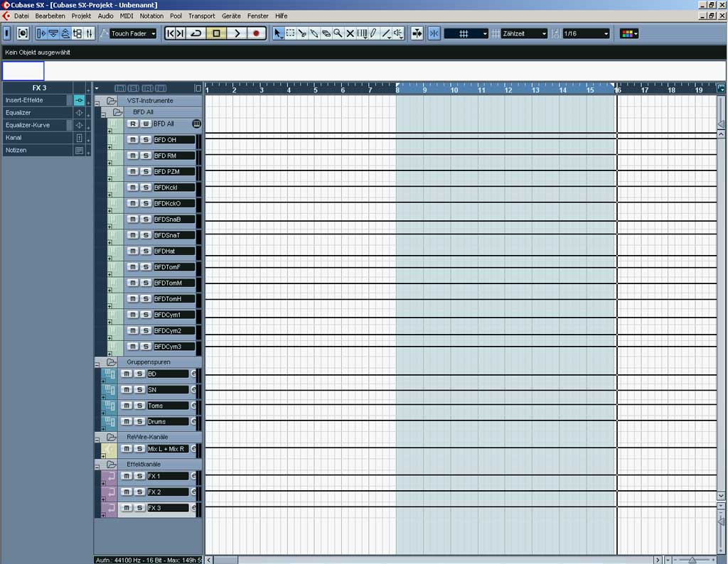Collapse the Effektkanäle folder
This screenshot has height=564, width=728.
pyautogui.click(x=97, y=467)
